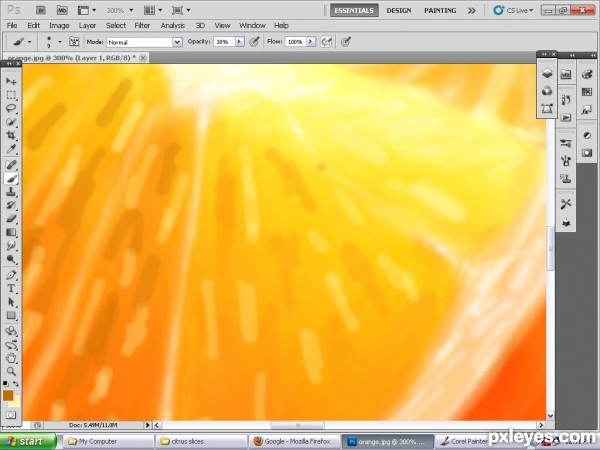This screenshot has width=600, height=450.
Task: Switch to Google Mozilla Firefox taskbar window
Action: tap(294, 442)
